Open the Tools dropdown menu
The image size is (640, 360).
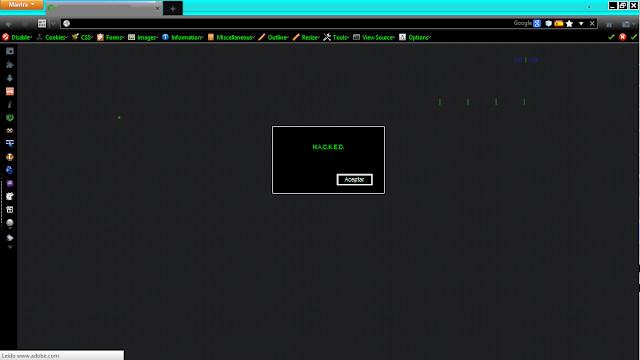pos(336,37)
